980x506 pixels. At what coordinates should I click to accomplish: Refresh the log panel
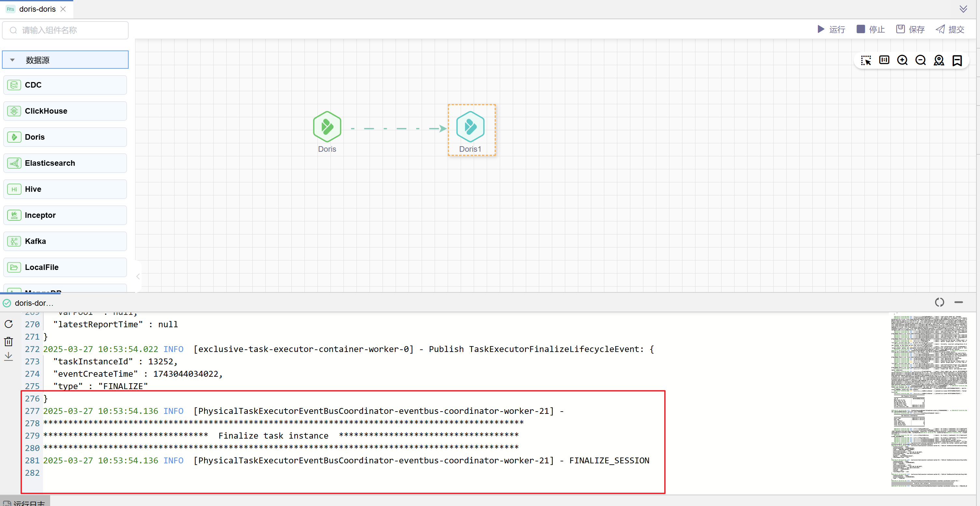[8, 324]
